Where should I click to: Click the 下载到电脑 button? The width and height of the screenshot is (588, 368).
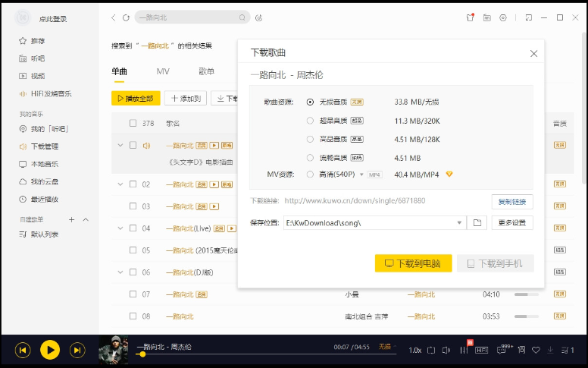tap(413, 263)
